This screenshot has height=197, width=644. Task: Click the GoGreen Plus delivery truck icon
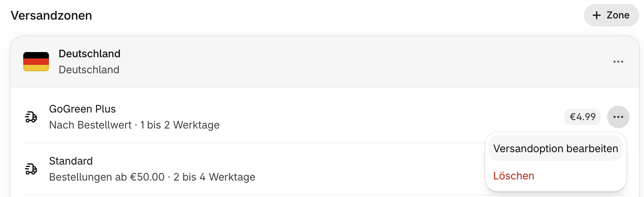tap(31, 117)
